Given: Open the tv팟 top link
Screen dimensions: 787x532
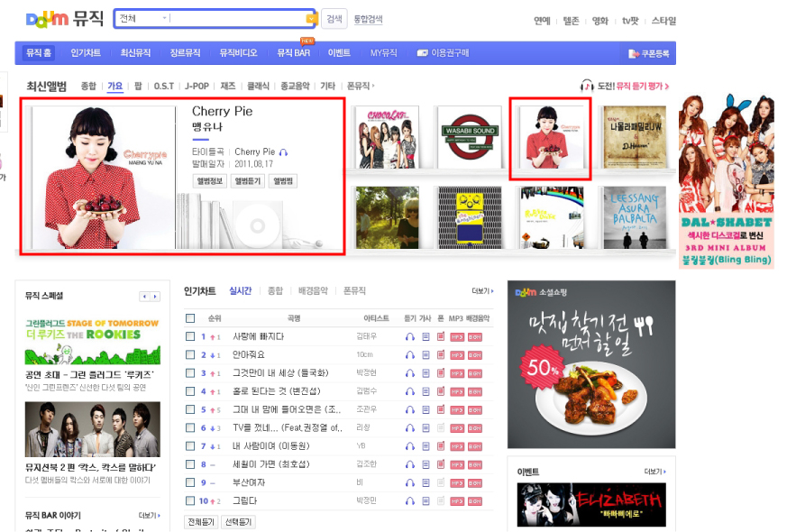Looking at the screenshot, I should click(x=630, y=21).
